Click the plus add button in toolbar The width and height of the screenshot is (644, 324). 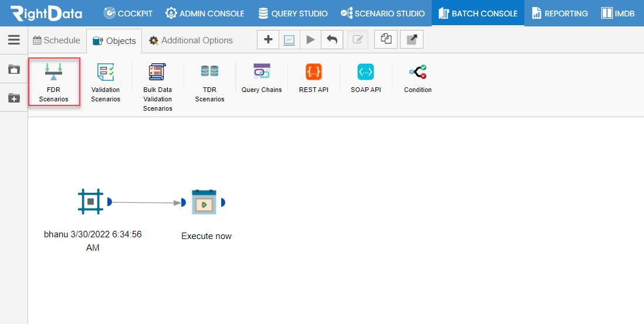click(268, 39)
